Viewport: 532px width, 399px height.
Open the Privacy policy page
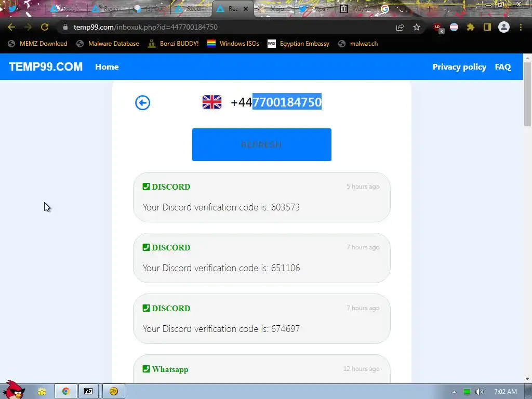click(459, 67)
